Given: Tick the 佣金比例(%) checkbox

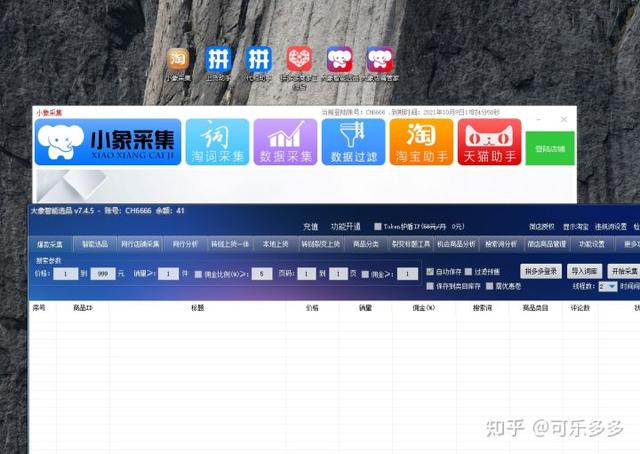Looking at the screenshot, I should (x=198, y=274).
